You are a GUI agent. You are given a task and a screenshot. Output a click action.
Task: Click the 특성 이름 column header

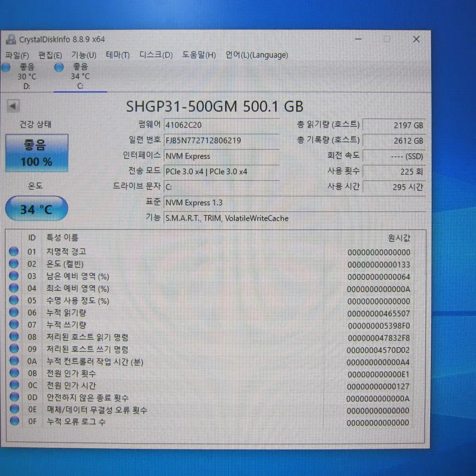[63, 238]
